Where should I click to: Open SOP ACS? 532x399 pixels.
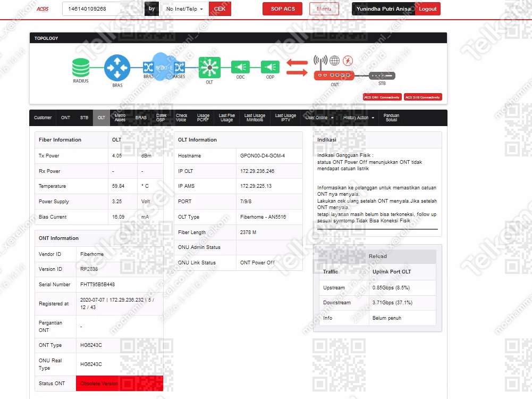283,9
